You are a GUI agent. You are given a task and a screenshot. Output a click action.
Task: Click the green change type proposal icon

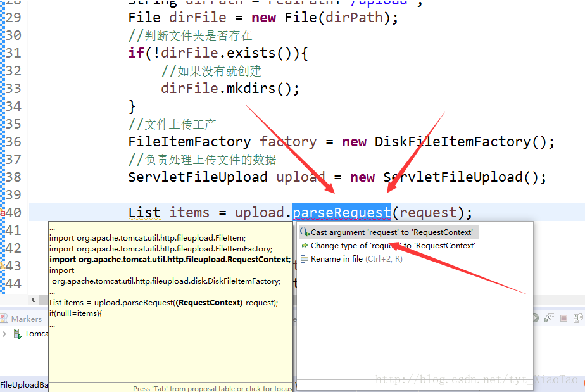point(305,246)
